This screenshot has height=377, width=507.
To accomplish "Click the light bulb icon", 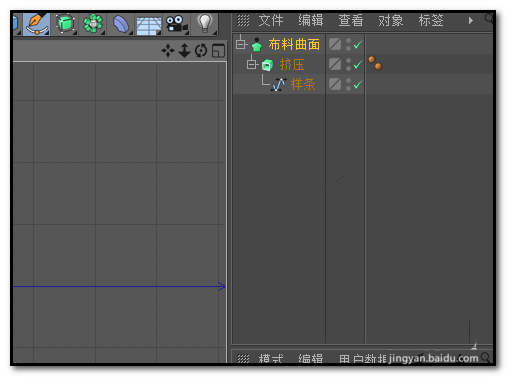I will [205, 23].
